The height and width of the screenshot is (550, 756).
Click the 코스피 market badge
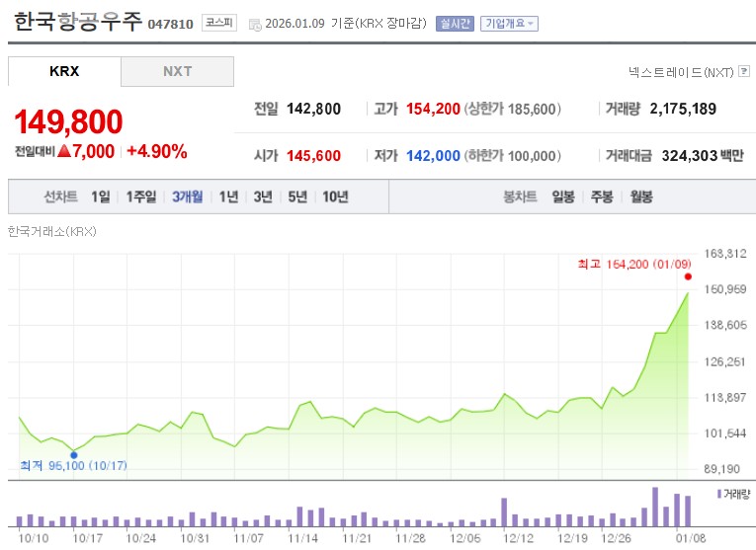point(219,23)
